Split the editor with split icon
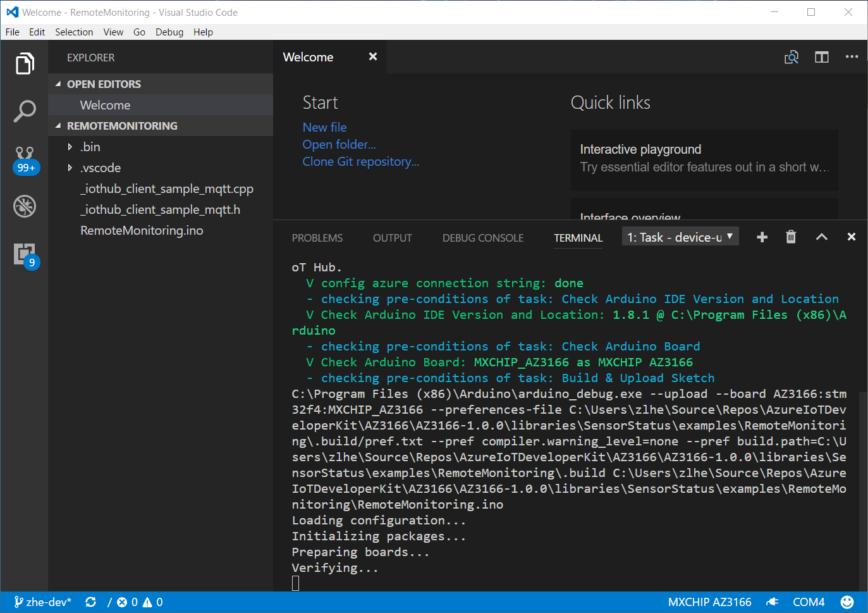Image resolution: width=868 pixels, height=613 pixels. [x=822, y=57]
